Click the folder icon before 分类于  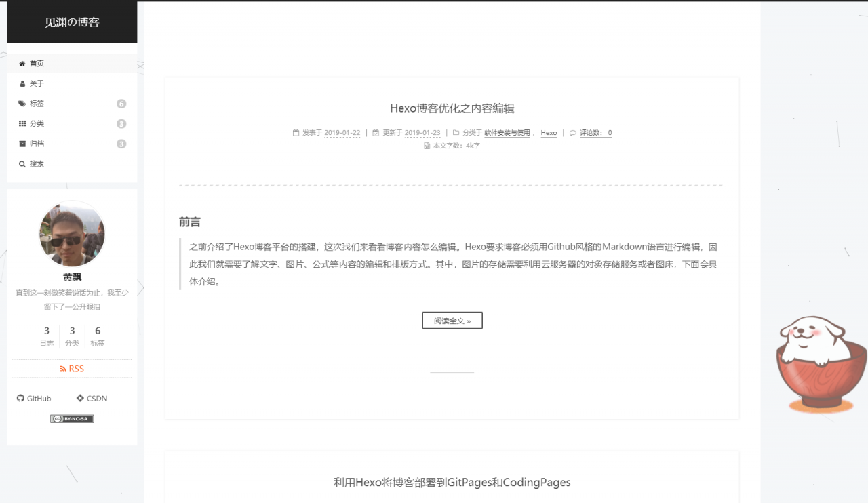pyautogui.click(x=456, y=133)
